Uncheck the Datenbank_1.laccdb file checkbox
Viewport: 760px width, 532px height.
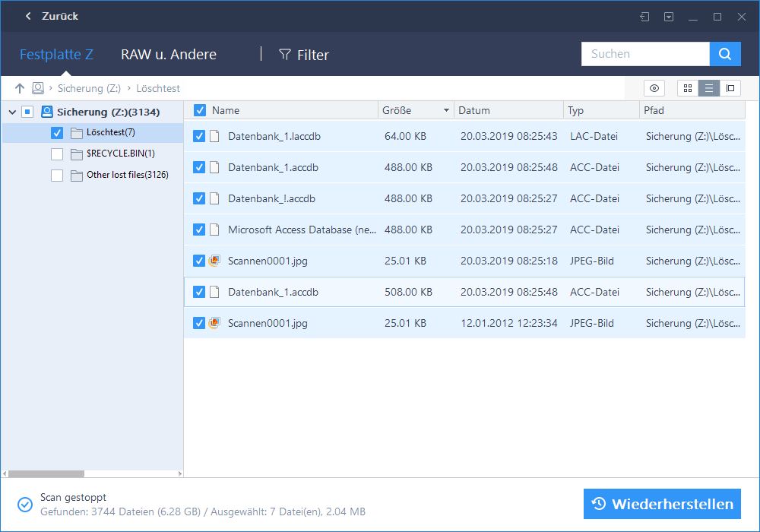[199, 136]
